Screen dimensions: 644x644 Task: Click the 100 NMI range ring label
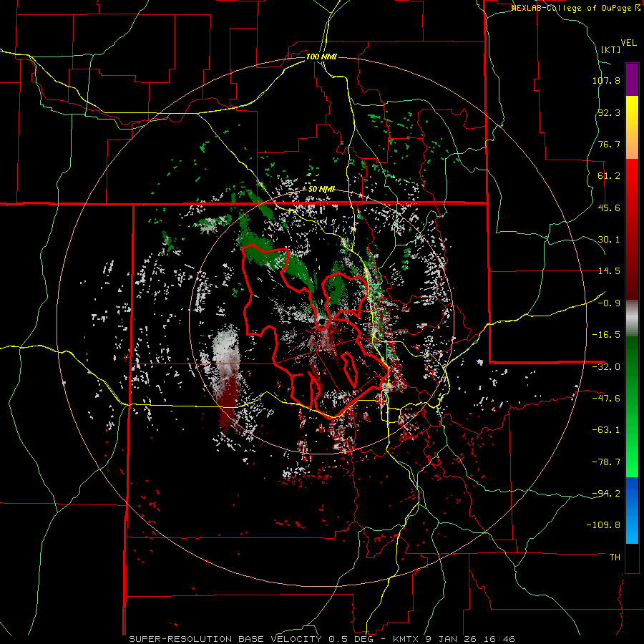point(321,57)
